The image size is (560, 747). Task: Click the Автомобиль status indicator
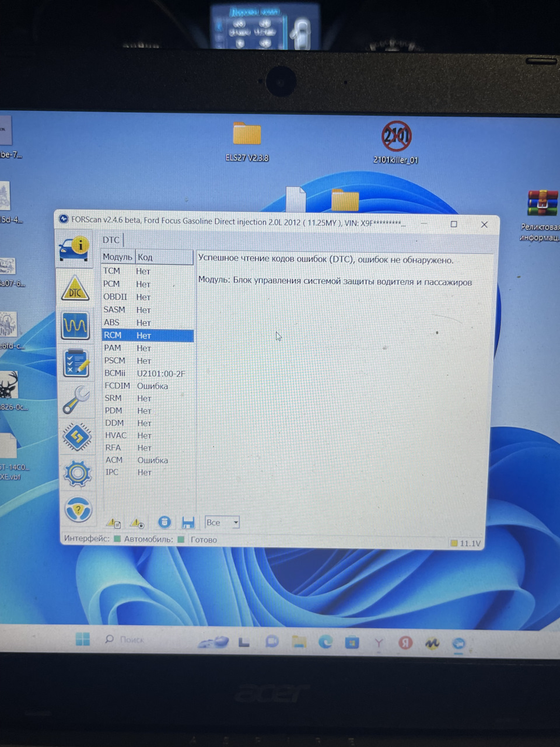coord(181,539)
